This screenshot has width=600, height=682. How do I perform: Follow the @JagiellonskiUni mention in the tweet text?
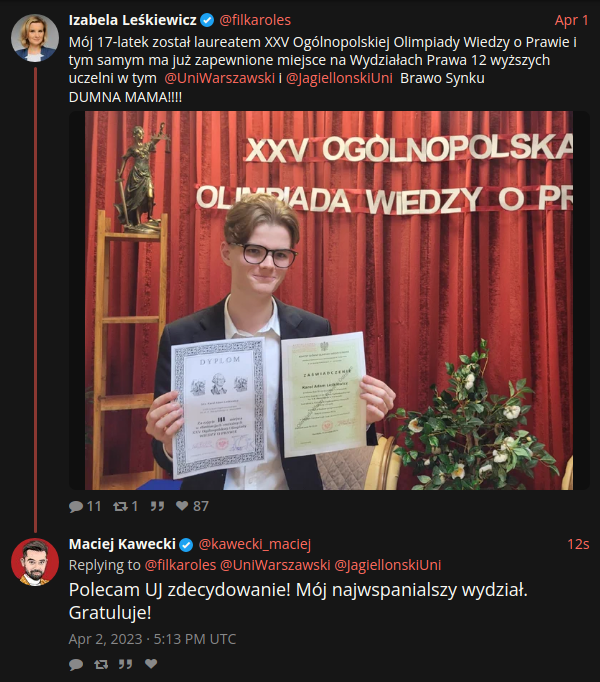339,78
